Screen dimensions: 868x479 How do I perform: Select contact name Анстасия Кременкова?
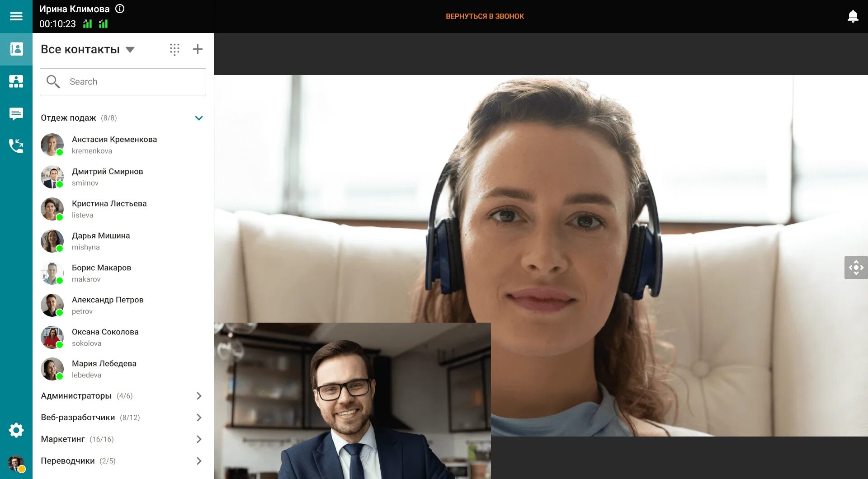(114, 140)
